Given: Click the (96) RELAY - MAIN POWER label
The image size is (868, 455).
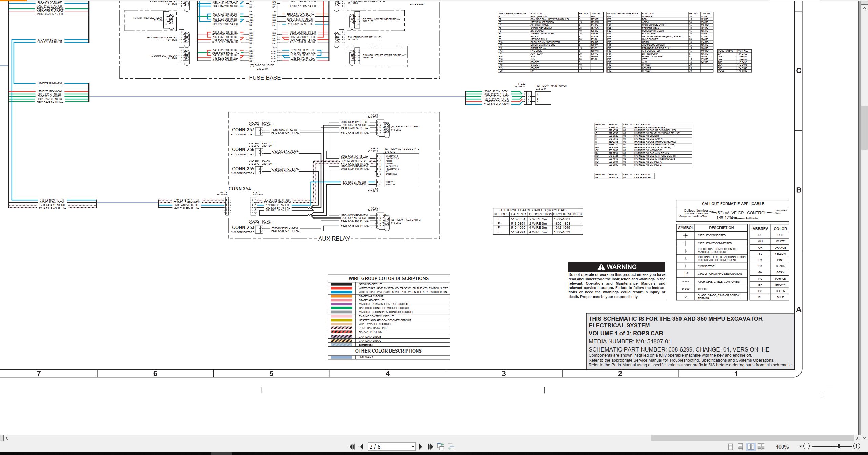Looking at the screenshot, I should [x=551, y=86].
